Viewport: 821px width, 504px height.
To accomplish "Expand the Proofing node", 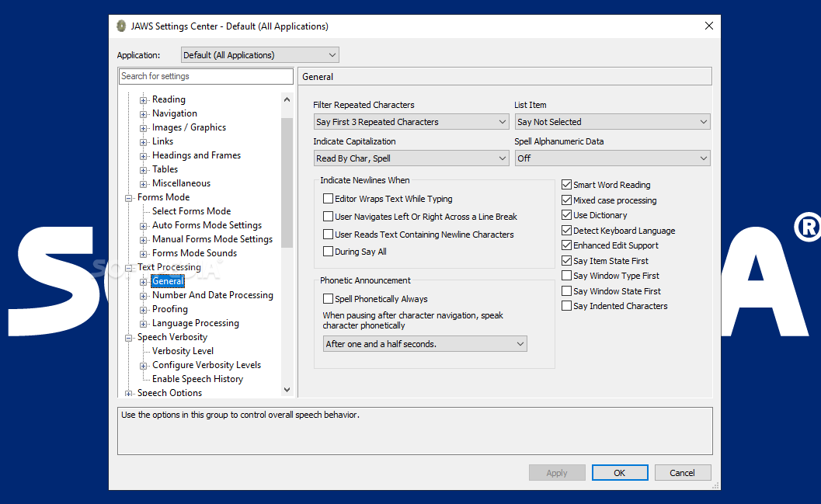I will point(143,310).
